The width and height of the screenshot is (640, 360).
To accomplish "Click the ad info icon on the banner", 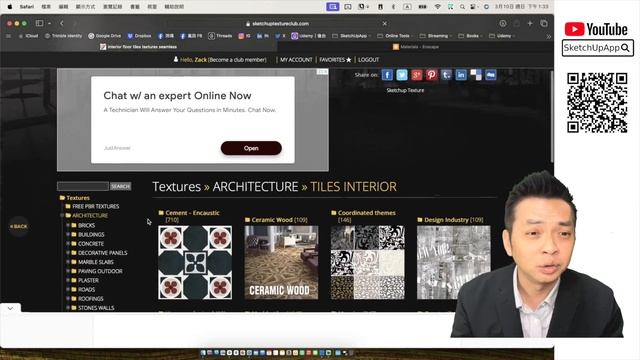I will pyautogui.click(x=322, y=72).
